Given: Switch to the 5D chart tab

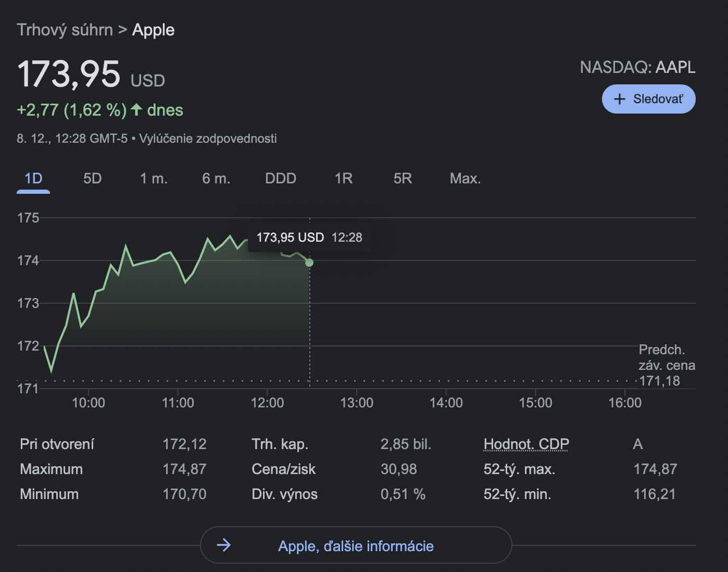Looking at the screenshot, I should point(92,179).
